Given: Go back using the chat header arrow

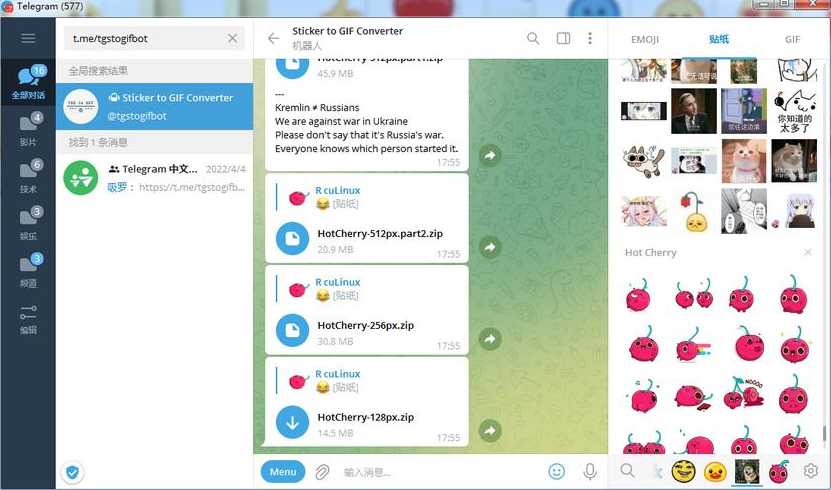Looking at the screenshot, I should pos(273,38).
